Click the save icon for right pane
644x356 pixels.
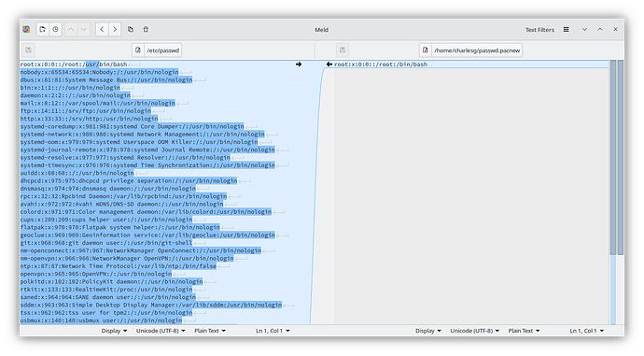point(343,50)
